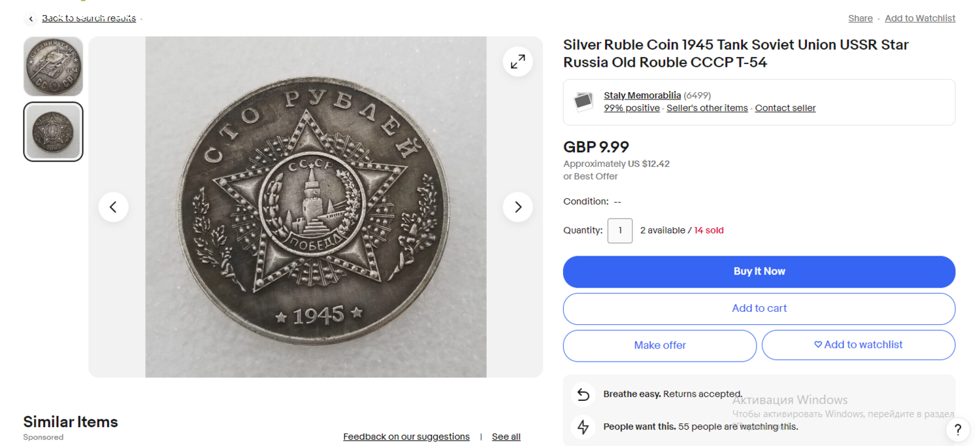
Task: Go back to search results
Action: coord(89,18)
